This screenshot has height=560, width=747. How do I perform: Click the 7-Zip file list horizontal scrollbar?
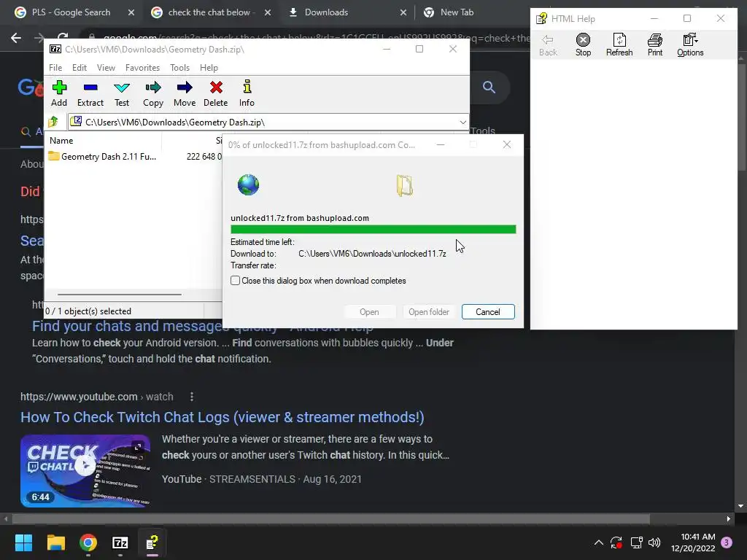pos(119,295)
